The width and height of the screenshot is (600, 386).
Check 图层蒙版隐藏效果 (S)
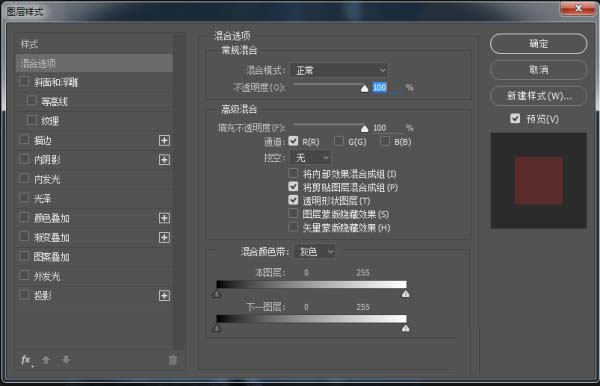293,213
